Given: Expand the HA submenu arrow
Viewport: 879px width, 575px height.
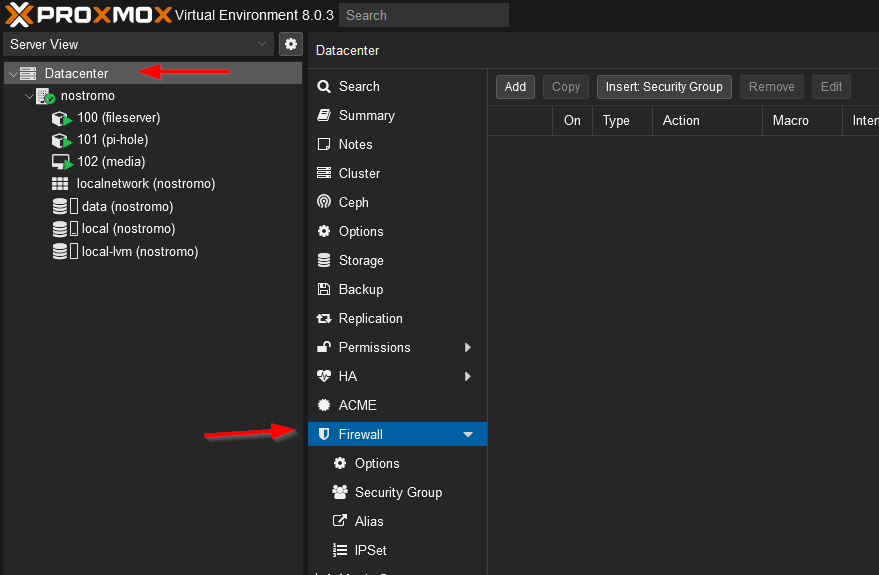Looking at the screenshot, I should pos(468,376).
